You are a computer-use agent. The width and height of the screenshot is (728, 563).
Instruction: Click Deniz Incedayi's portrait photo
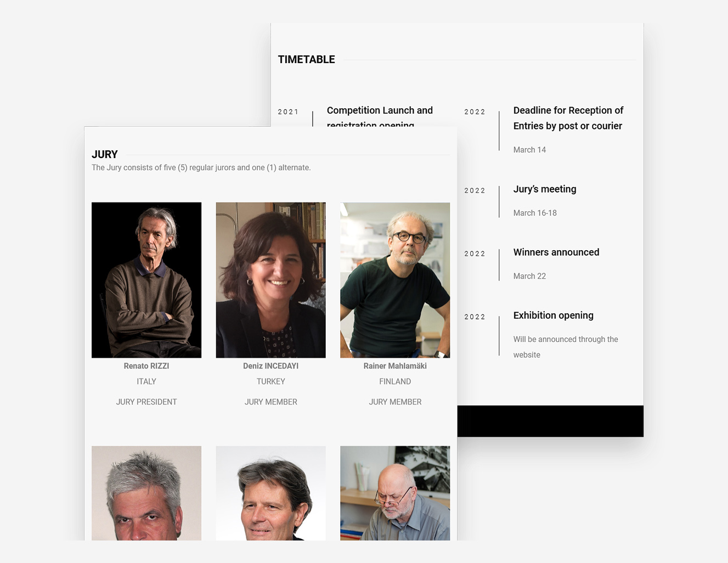270,280
